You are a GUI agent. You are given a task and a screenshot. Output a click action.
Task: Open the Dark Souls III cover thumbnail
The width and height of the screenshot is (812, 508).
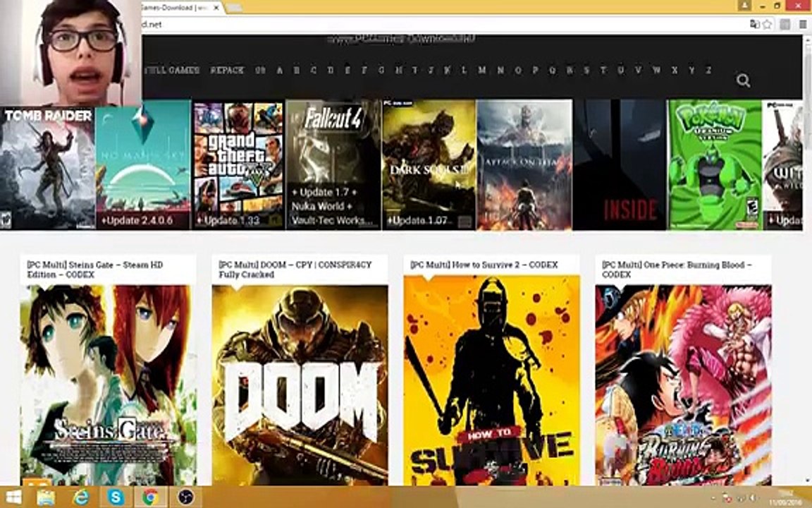click(429, 165)
